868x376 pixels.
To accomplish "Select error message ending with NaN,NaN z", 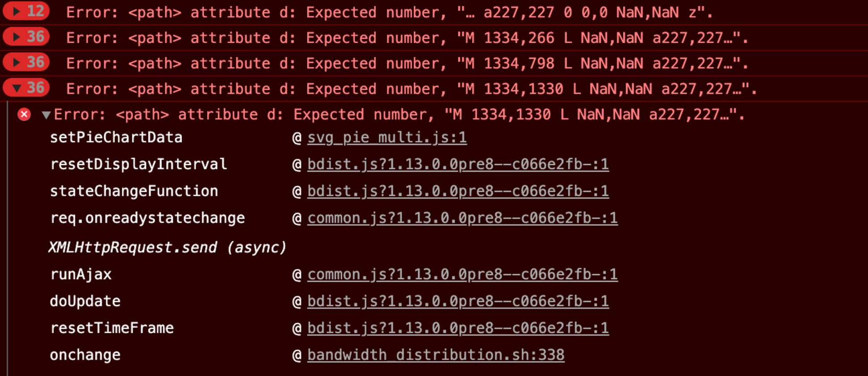I will coord(389,13).
